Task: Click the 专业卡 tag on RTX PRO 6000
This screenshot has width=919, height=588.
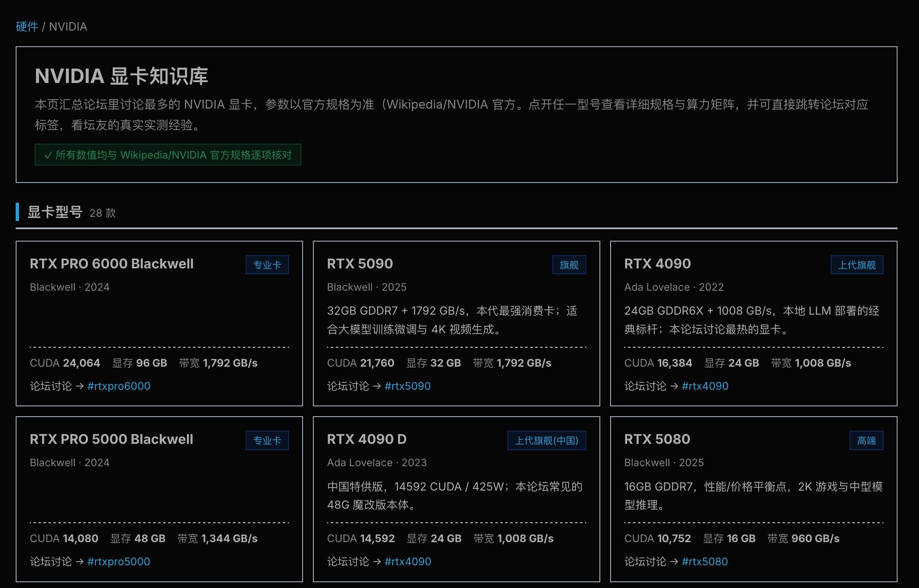Action: tap(267, 265)
